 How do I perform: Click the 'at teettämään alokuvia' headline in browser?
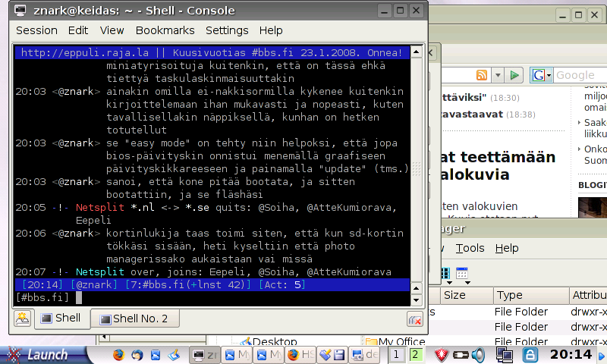[498, 165]
